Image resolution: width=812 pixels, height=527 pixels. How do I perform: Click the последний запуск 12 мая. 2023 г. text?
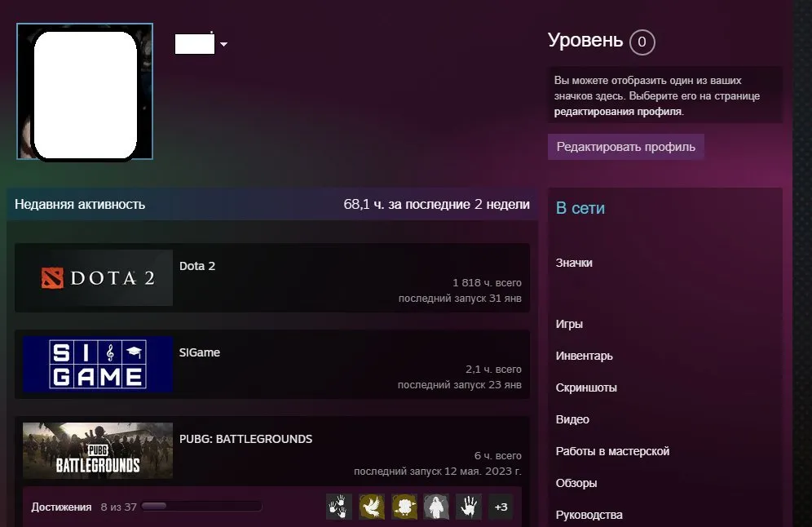438,472
